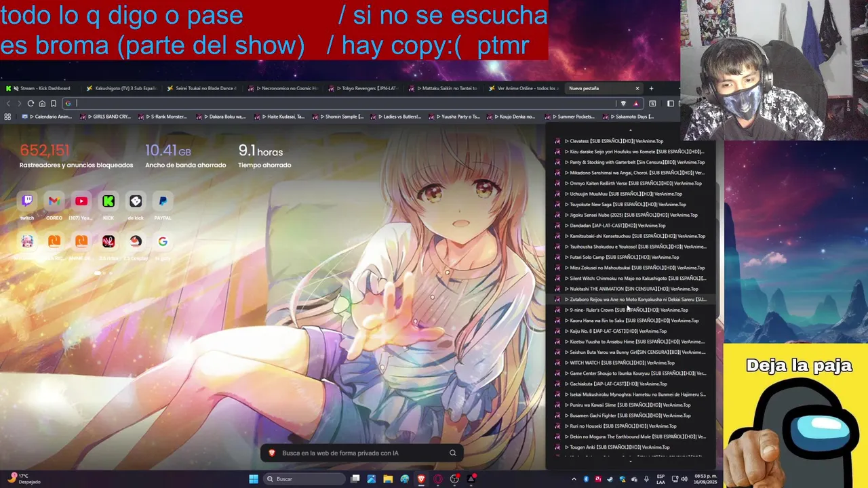Screen dimensions: 868x488
Task: Select Panty & Stocking with Garterbelt entry
Action: (x=631, y=162)
